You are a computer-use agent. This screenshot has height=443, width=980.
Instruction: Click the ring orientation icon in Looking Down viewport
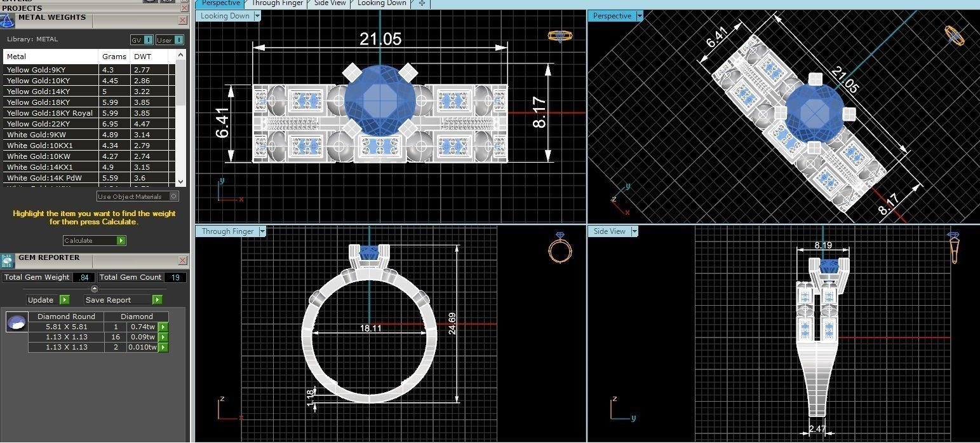560,36
